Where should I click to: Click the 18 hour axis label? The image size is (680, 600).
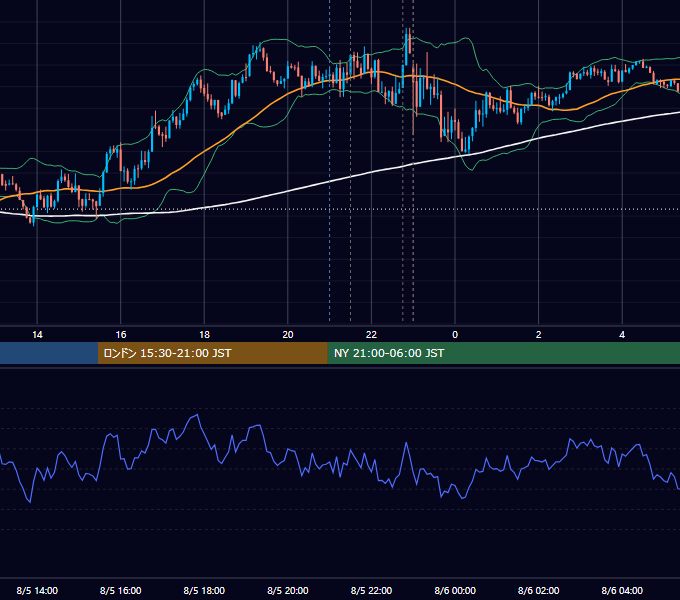click(204, 335)
